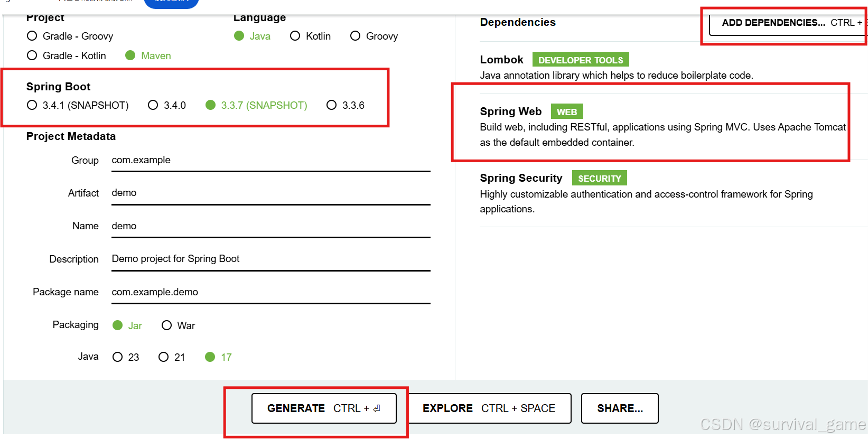This screenshot has height=439, width=868.
Task: Click the Spring Boot heading
Action: coord(58,87)
